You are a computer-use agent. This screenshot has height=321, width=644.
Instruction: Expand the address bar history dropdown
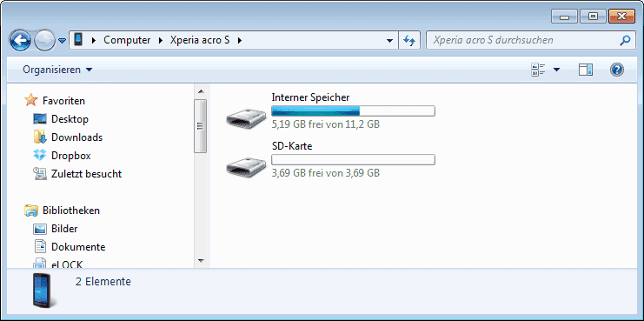pyautogui.click(x=389, y=41)
